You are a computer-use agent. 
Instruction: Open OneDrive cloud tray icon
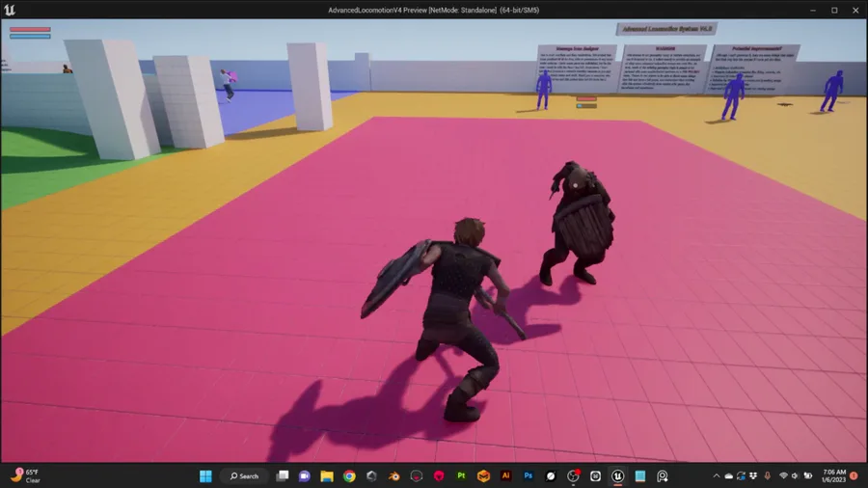(x=728, y=475)
